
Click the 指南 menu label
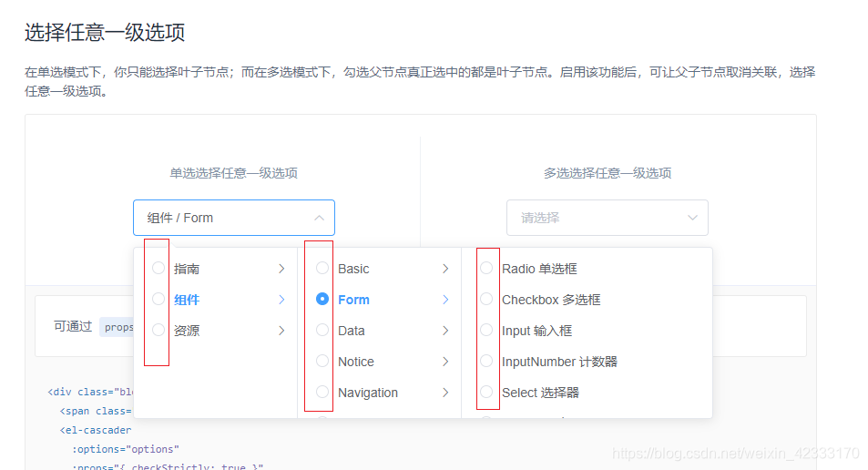(x=187, y=269)
